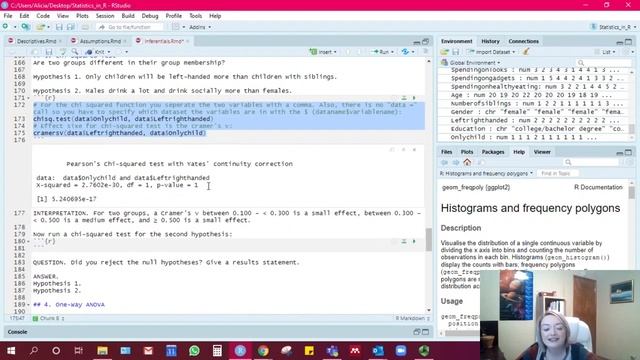Go back in Help pane history
The image size is (640, 360).
click(x=444, y=162)
